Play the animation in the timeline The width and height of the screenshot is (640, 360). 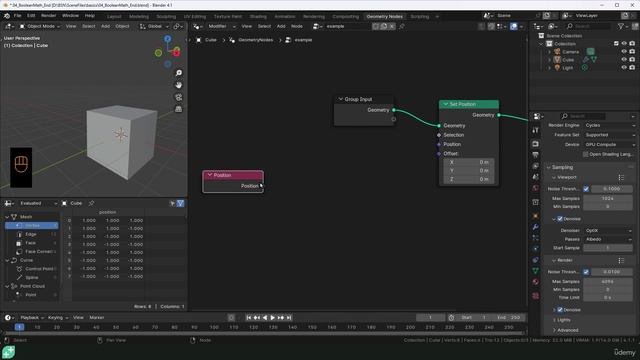273,318
